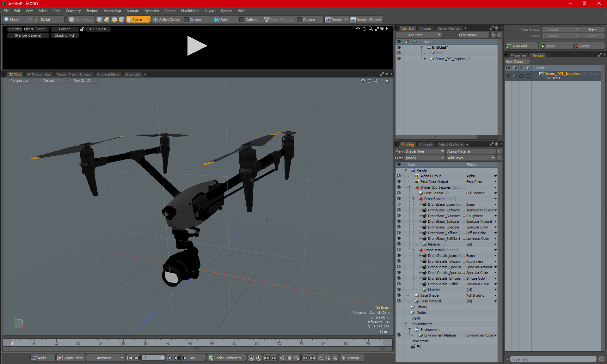The image size is (607, 364).
Task: Open the Graph Editor
Action: [70, 358]
